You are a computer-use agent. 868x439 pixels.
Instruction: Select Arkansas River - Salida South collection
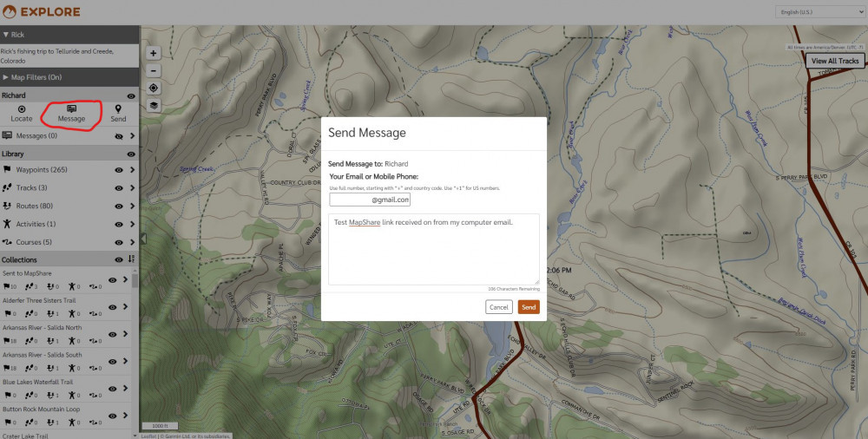42,355
